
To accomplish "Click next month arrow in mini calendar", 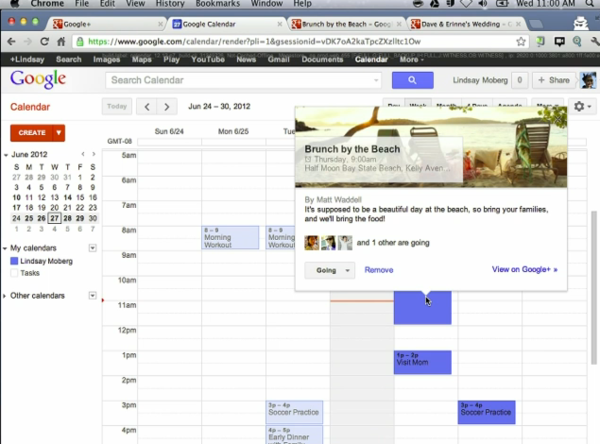I will tap(94, 156).
